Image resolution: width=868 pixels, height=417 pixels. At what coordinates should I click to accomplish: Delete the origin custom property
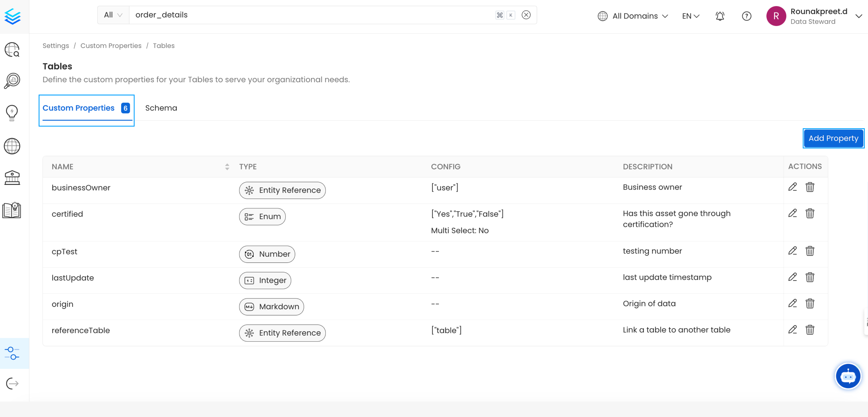[810, 304]
